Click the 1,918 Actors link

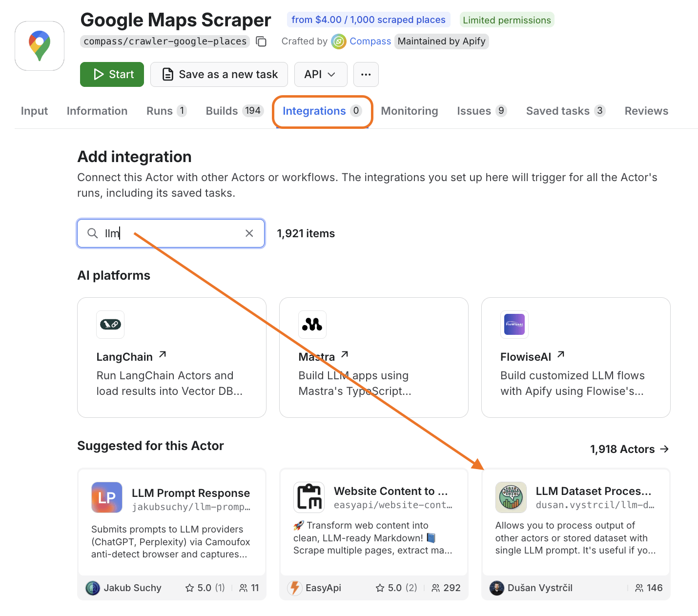pos(629,449)
